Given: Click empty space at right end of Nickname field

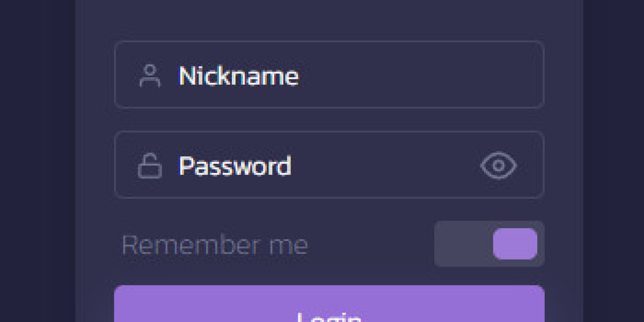Looking at the screenshot, I should tap(483, 75).
